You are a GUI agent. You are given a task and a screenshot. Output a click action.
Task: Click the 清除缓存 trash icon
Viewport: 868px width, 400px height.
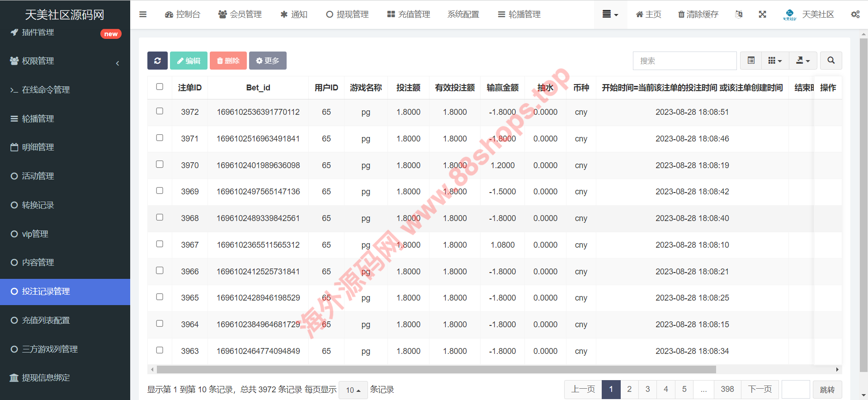click(681, 14)
